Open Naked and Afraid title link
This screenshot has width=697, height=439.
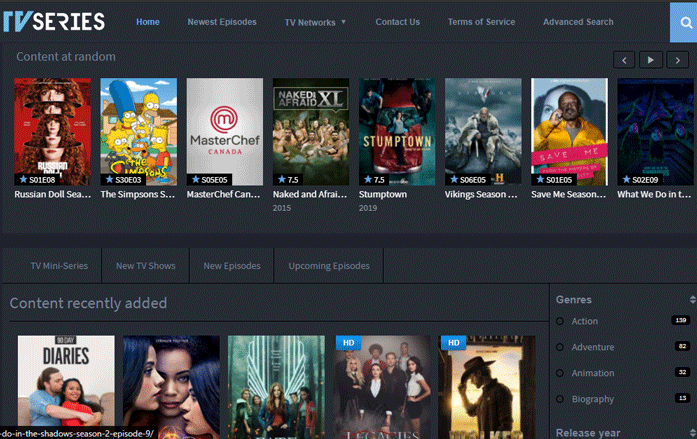[x=310, y=195]
